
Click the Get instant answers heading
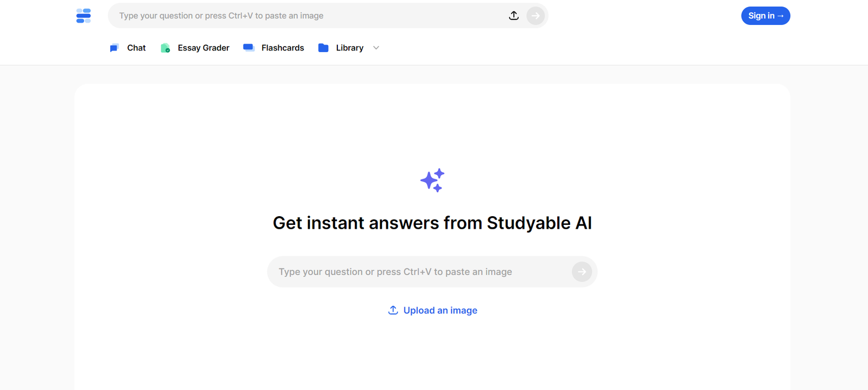click(x=432, y=223)
